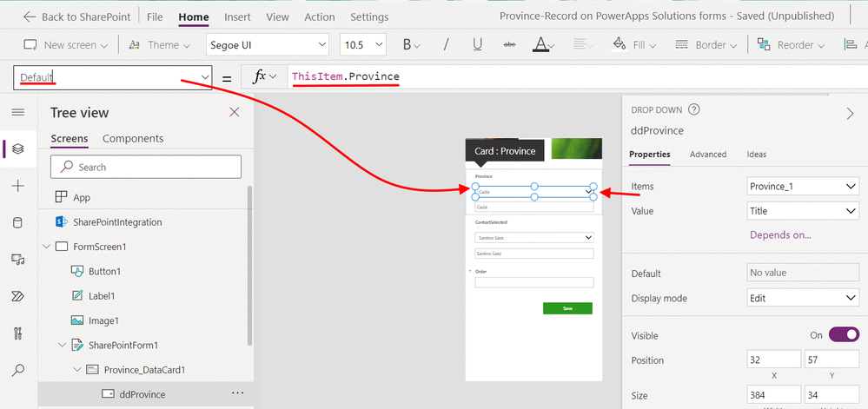Viewport: 868px width, 409px height.
Task: Select the Screens tab in Tree view
Action: [x=70, y=138]
